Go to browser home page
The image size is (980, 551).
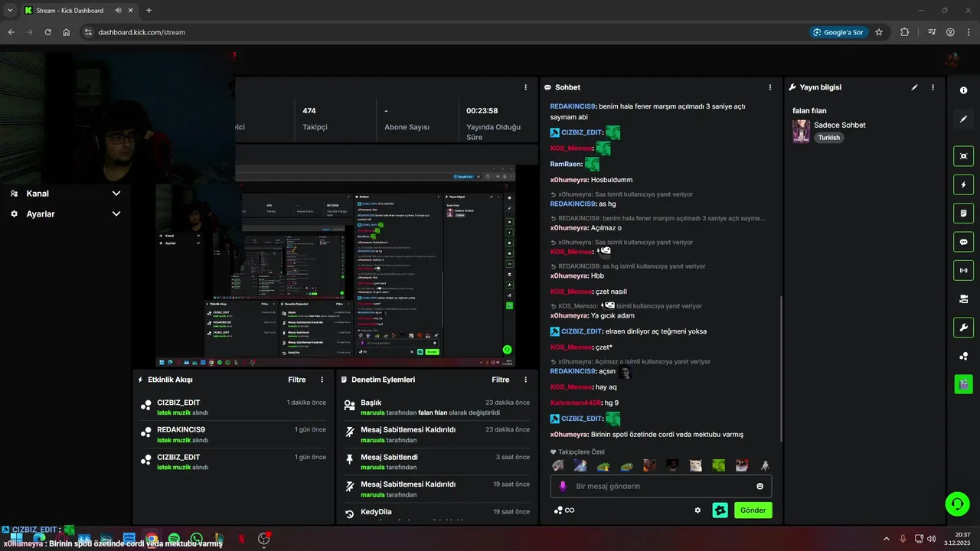[x=67, y=32]
